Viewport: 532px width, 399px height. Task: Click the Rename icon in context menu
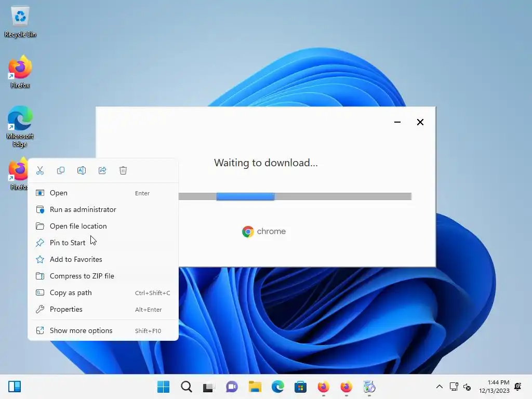pyautogui.click(x=82, y=170)
